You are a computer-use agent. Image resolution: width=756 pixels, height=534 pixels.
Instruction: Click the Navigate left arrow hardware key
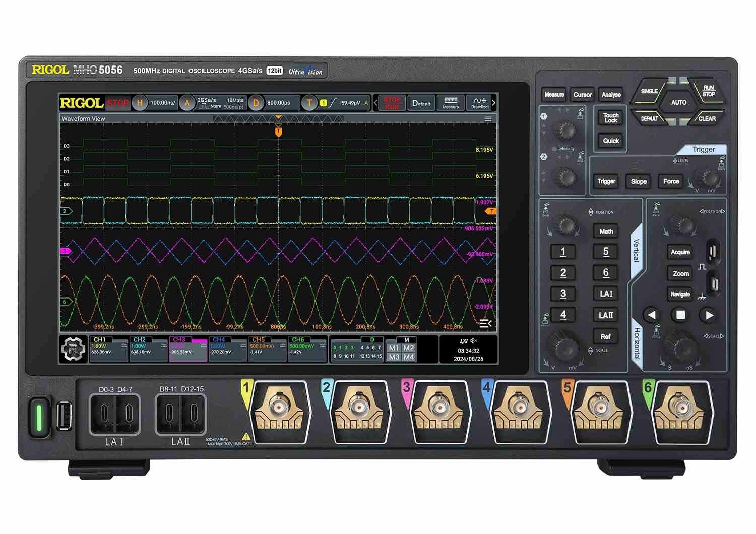coord(652,315)
